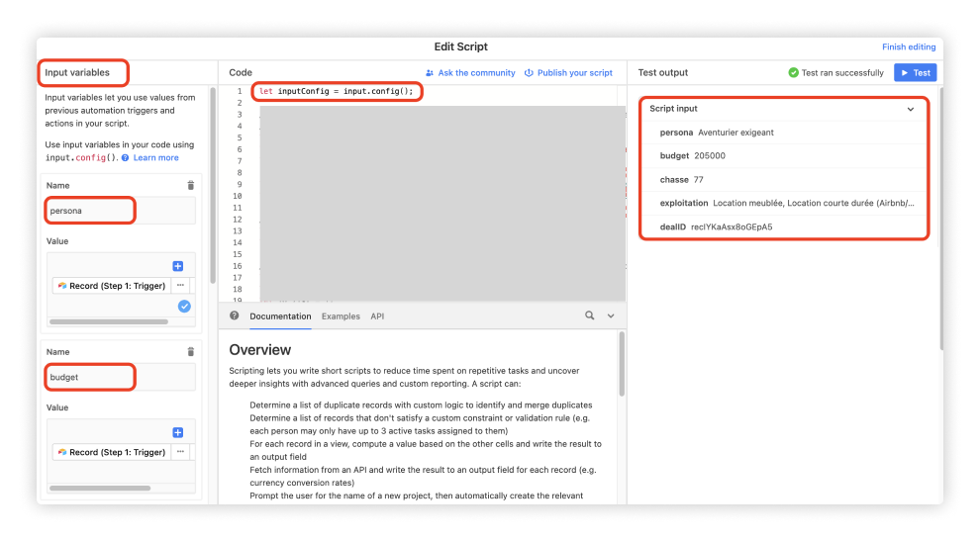
Task: Click the Overview heading in documentation
Action: click(260, 350)
